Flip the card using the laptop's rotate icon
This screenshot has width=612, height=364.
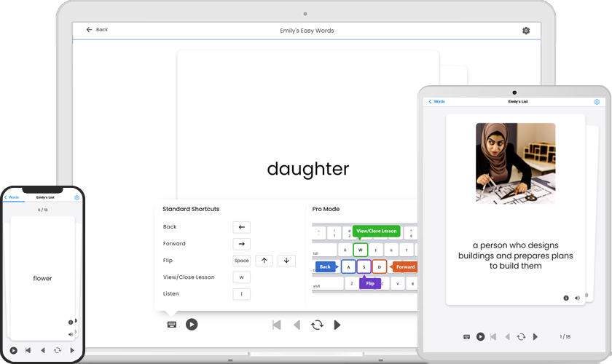pos(317,325)
